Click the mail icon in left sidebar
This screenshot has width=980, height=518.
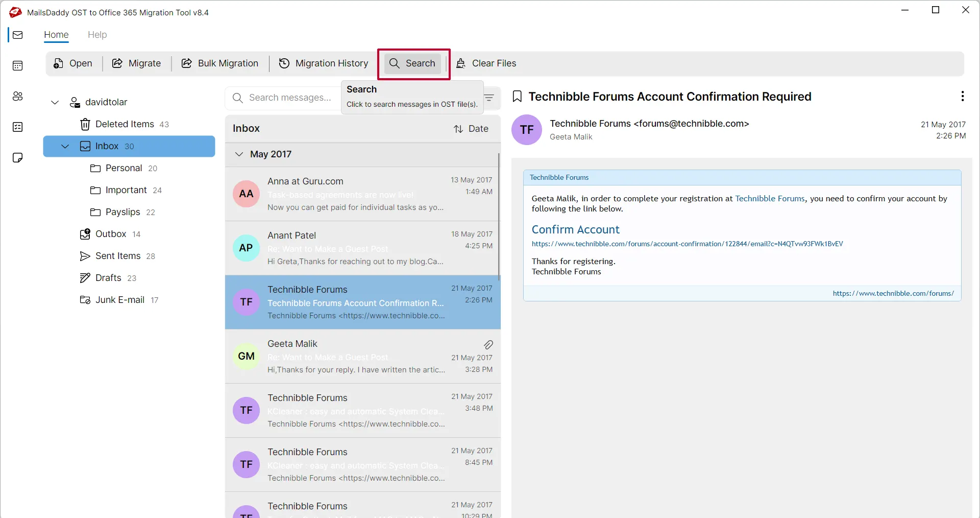click(x=18, y=35)
